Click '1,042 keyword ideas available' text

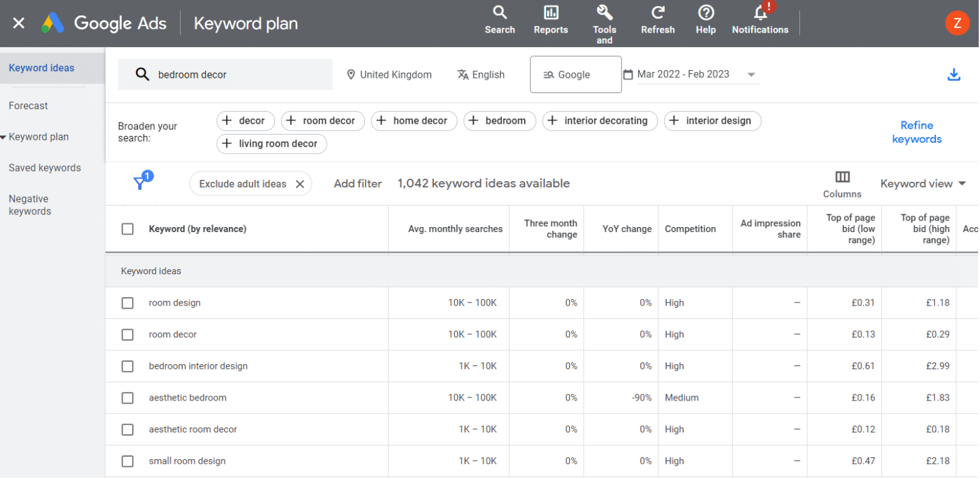click(x=484, y=184)
